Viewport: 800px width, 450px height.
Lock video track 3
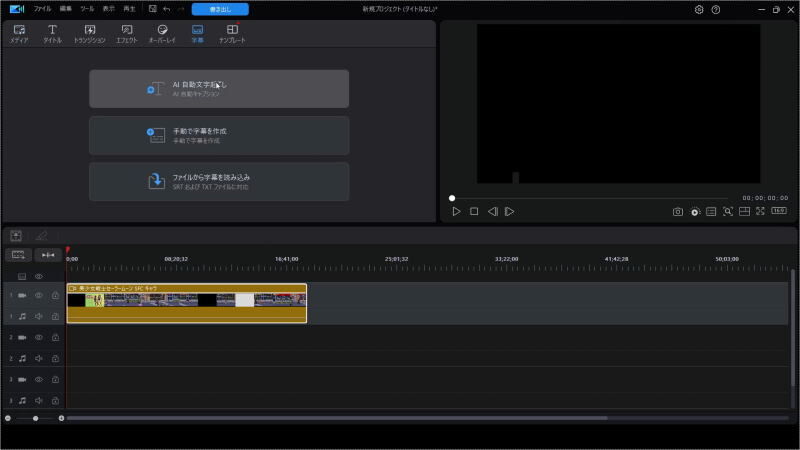point(55,380)
